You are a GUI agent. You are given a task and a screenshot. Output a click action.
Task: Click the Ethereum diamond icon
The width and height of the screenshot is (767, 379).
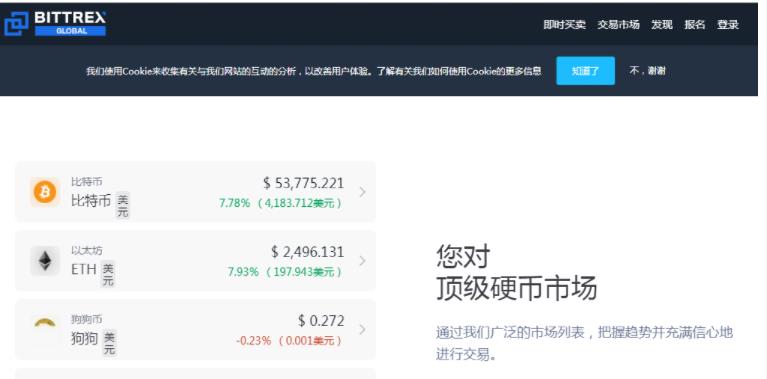point(45,261)
